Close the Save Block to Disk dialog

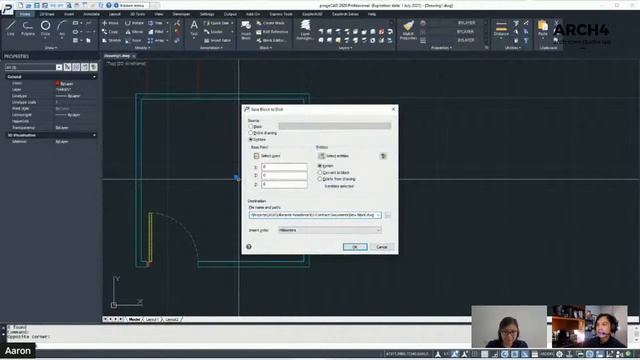[x=393, y=109]
